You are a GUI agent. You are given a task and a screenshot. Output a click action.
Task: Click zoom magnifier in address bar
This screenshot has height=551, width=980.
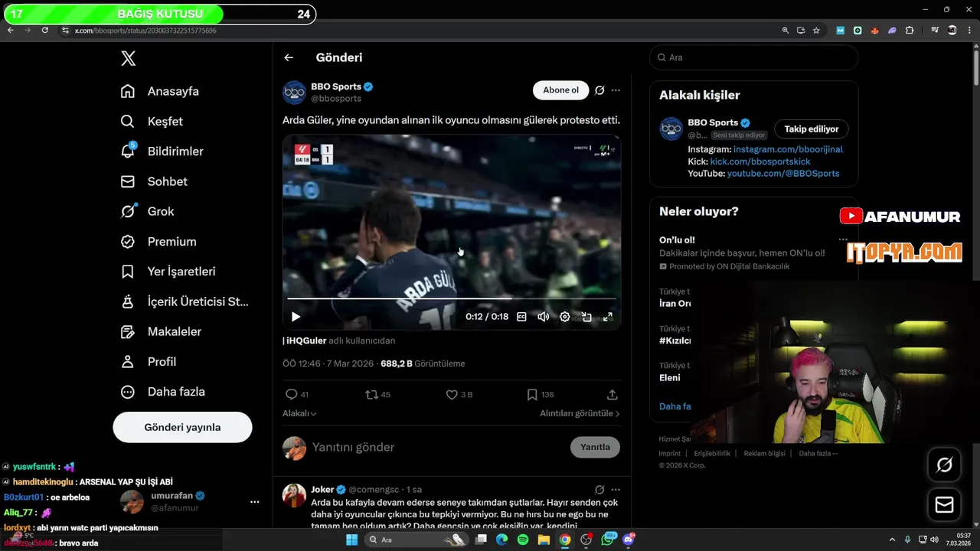click(786, 31)
